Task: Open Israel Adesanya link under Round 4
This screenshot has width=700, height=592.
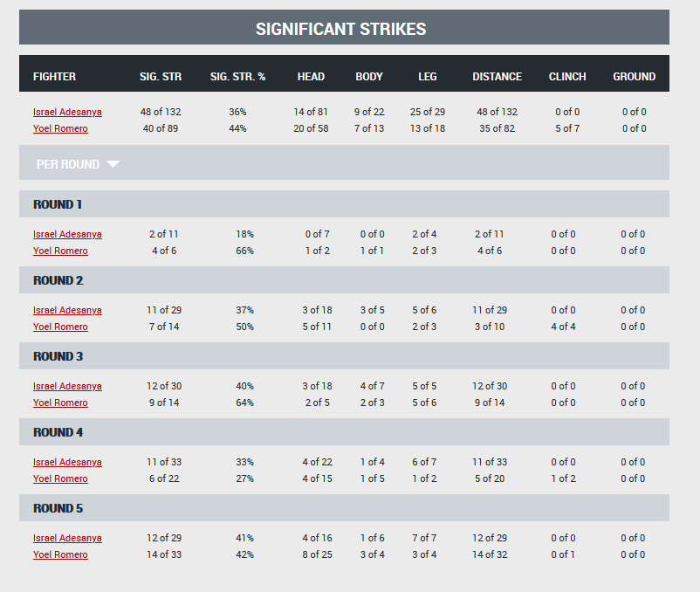Action: [x=67, y=462]
